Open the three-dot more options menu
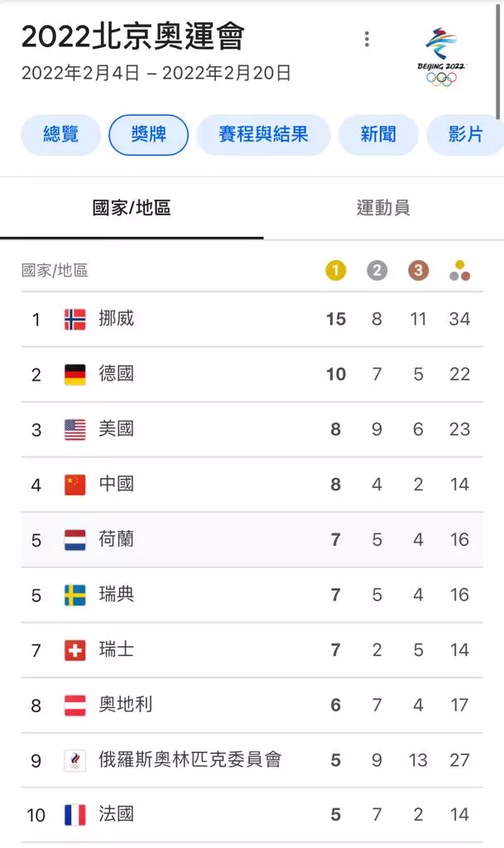The width and height of the screenshot is (504, 848). 367,39
